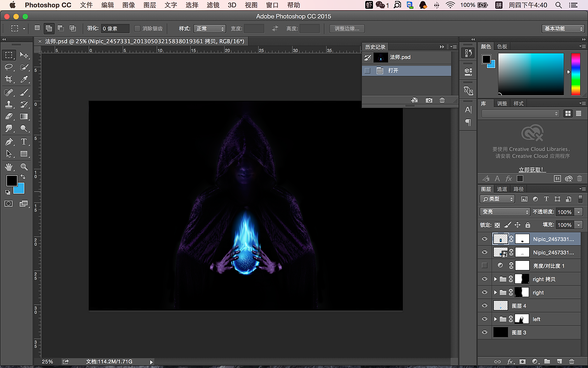Image resolution: width=588 pixels, height=368 pixels.
Task: Select the 法师.psd history snapshot
Action: 407,57
